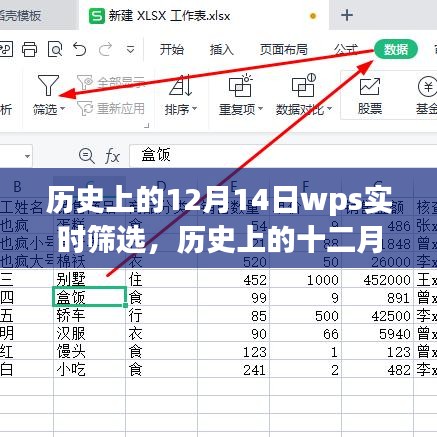Open the 页面布局 ribbon tab

point(284,50)
